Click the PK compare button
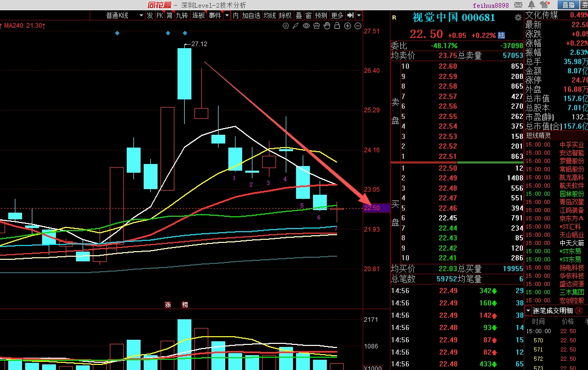 (x=160, y=15)
